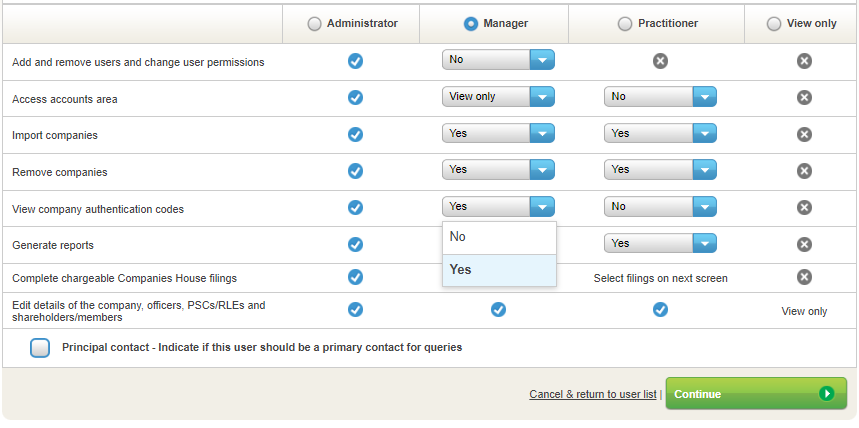This screenshot has width=859, height=428.
Task: Open Manager dropdown for Access accounts area
Action: coord(498,97)
